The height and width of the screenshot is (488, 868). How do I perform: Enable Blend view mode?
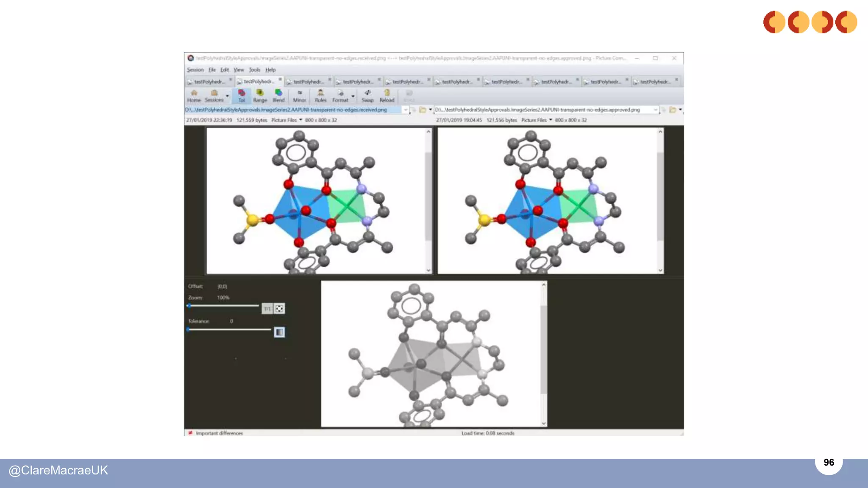click(x=278, y=96)
